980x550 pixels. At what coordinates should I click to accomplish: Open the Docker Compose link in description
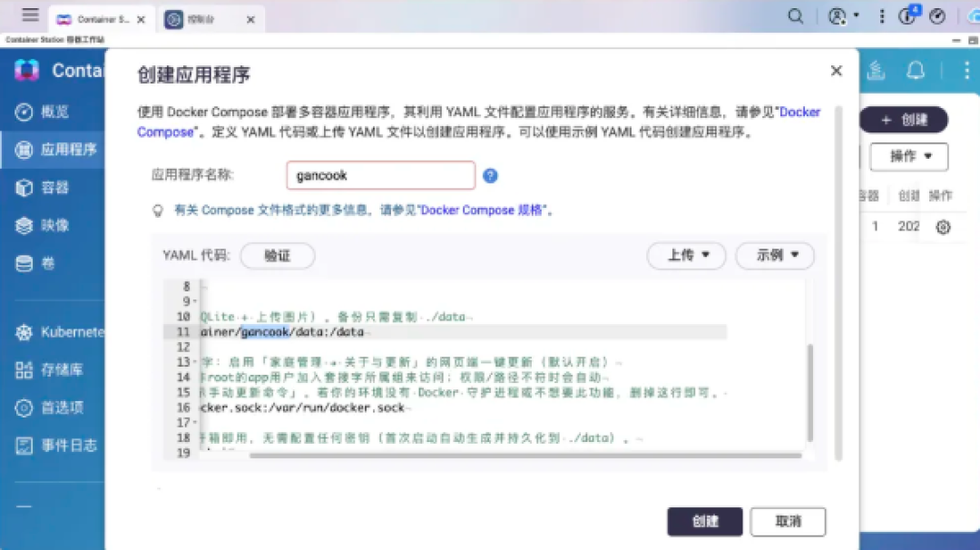[799, 112]
